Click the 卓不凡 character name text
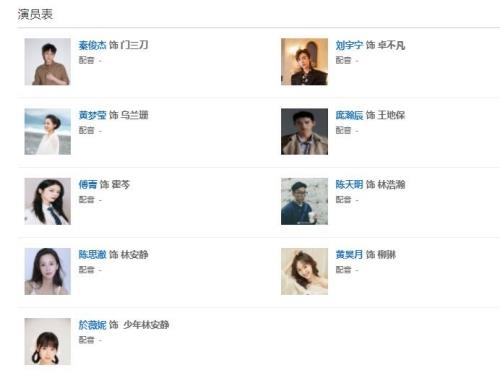 tap(391, 45)
